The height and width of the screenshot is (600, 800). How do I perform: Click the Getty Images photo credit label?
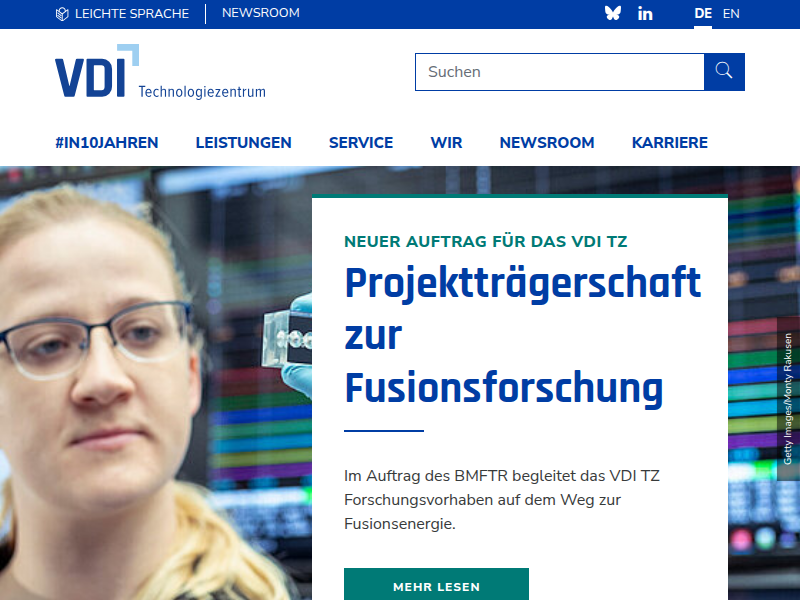(x=788, y=399)
